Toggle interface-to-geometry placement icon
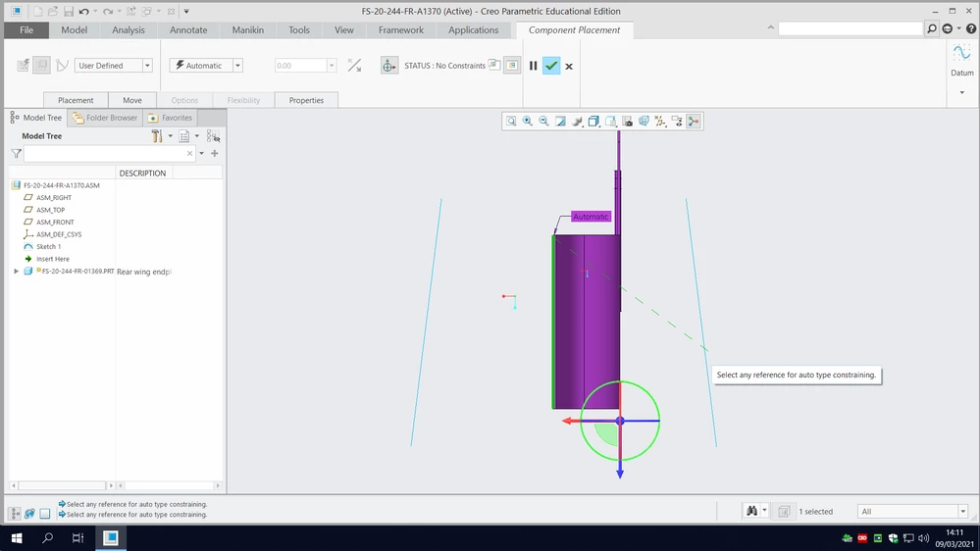The image size is (980, 551). [x=24, y=65]
